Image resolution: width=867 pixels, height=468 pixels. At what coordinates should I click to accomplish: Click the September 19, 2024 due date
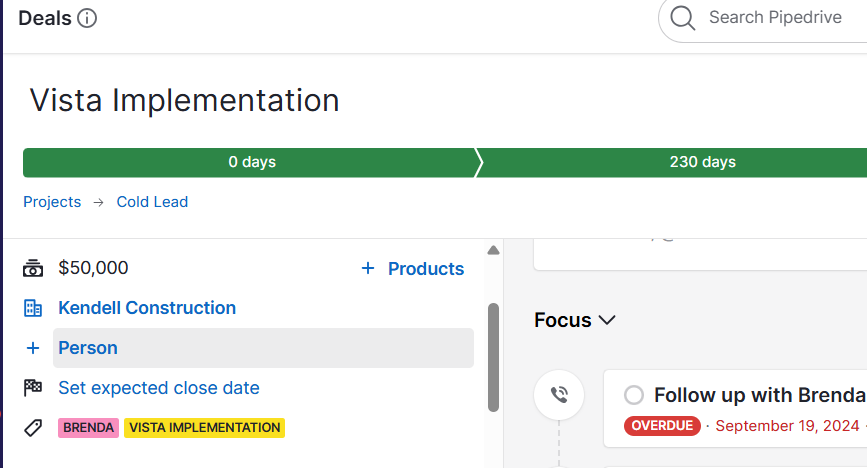[787, 426]
